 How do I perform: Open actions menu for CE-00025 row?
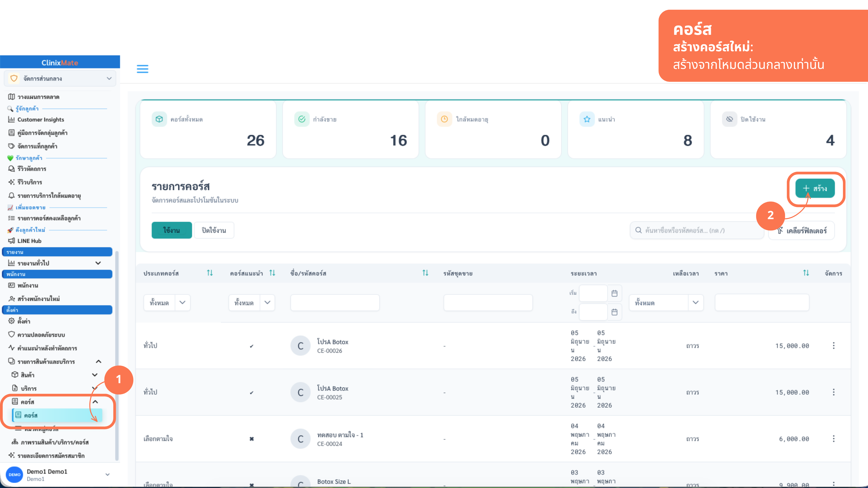(x=834, y=392)
